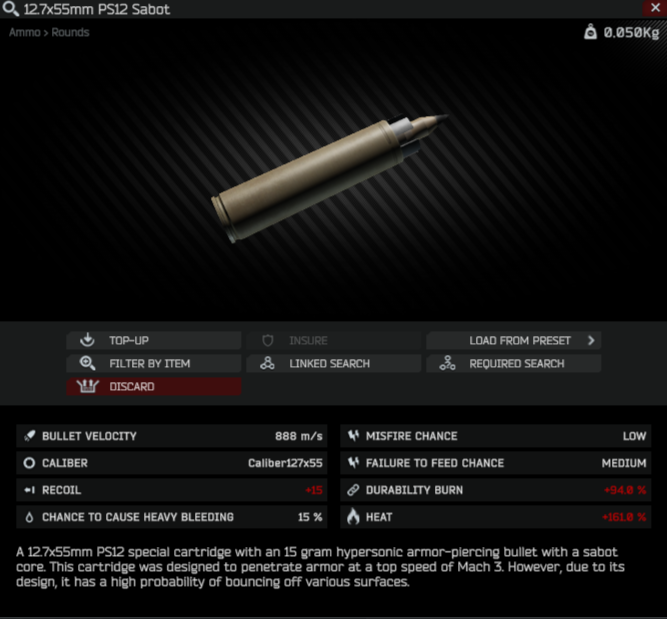The height and width of the screenshot is (619, 667).
Task: Click the Linked Search nodes icon
Action: point(267,363)
